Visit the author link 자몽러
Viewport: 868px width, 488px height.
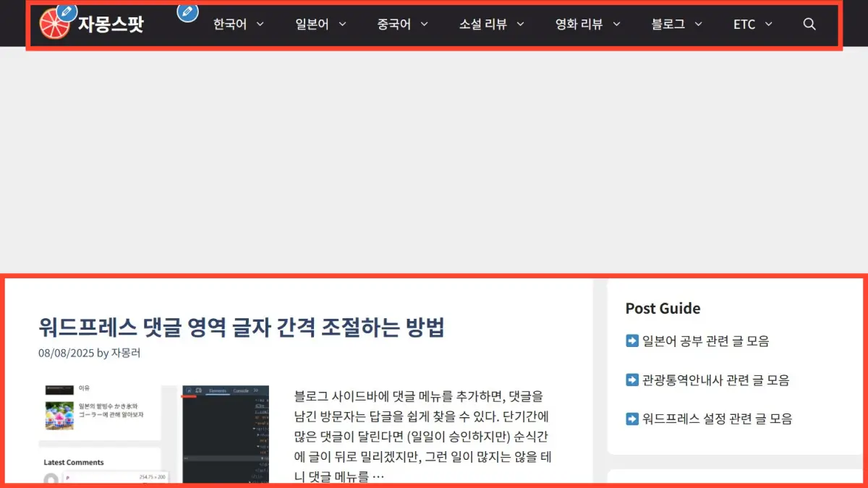coord(126,353)
